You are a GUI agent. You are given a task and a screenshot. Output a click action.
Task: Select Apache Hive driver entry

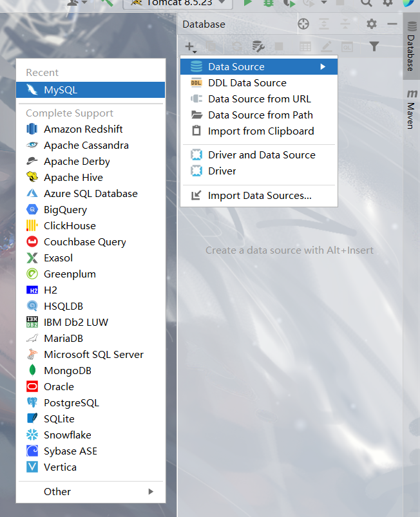point(90,178)
